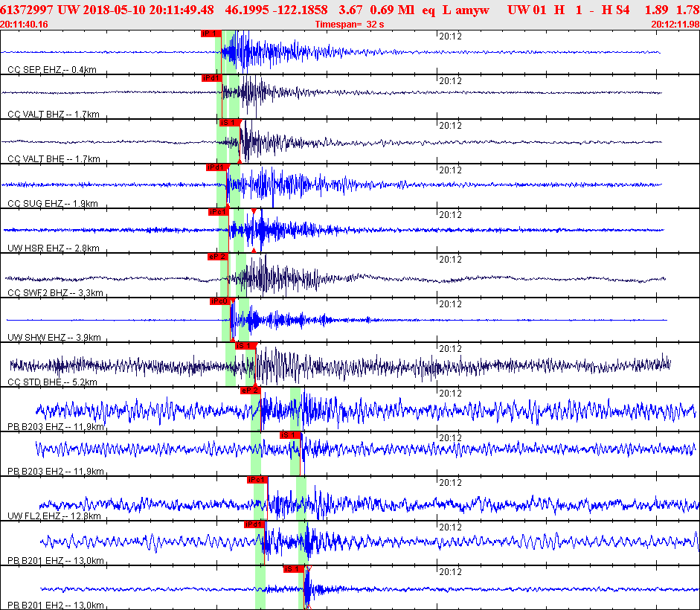Select the iPd1 pick flag on CC SUG EHZ
Viewport: 700px width, 610px height.
tap(216, 167)
